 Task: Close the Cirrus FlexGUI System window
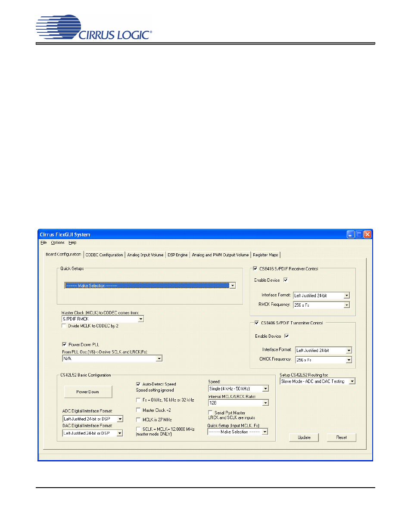point(367,234)
